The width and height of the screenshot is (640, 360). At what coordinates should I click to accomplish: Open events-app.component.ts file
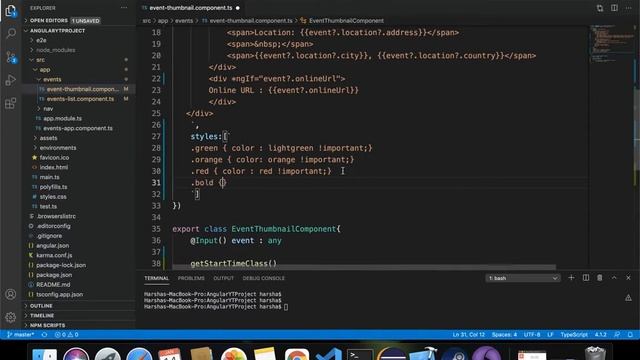tap(78, 128)
